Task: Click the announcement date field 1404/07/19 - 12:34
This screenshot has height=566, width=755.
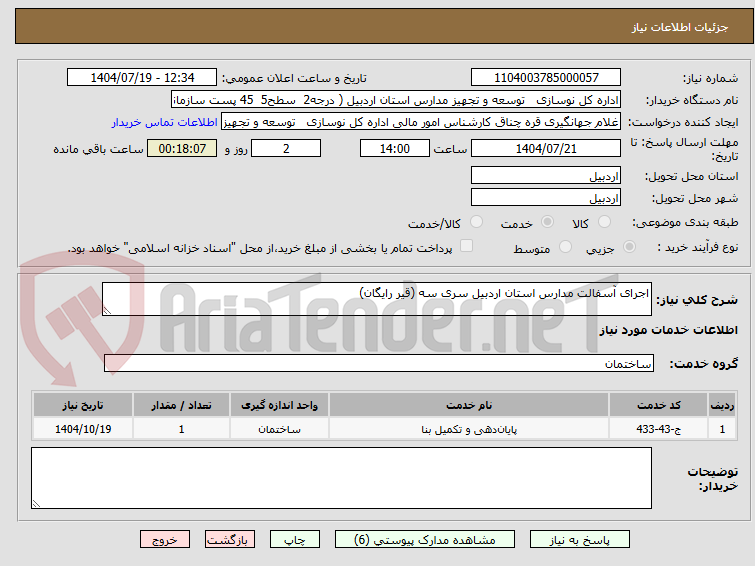Action: click(x=142, y=78)
